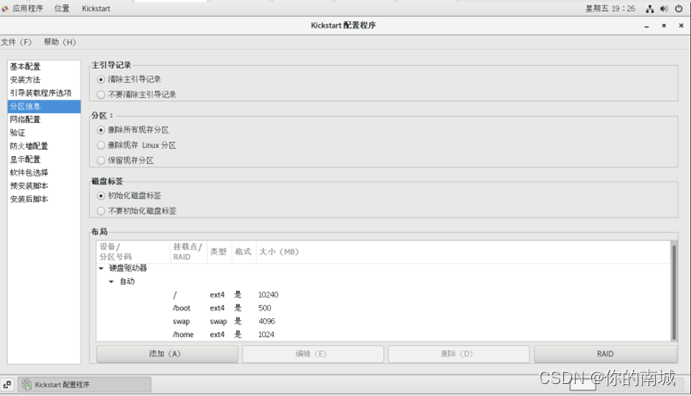Switch to 网络配置 section
691x396 pixels.
pyautogui.click(x=44, y=119)
